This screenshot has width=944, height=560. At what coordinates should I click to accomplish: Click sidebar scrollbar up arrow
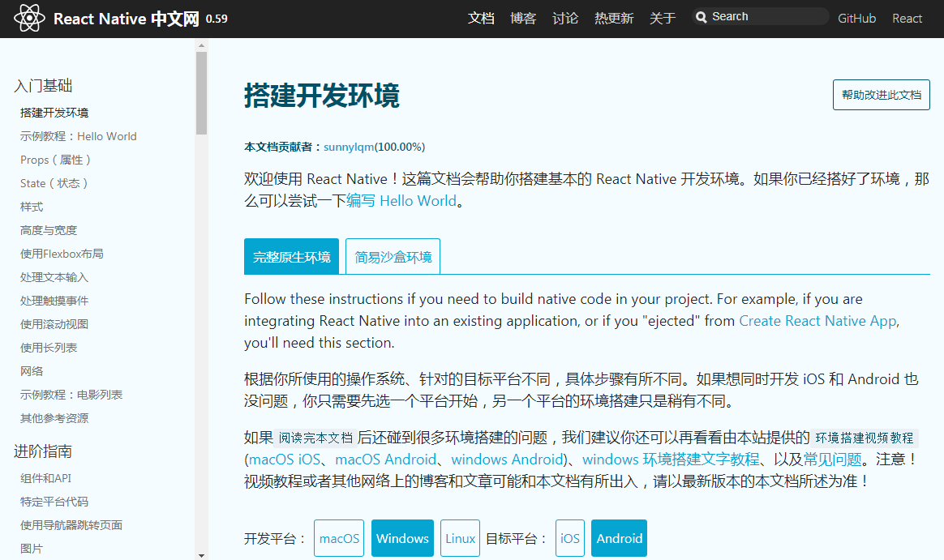pyautogui.click(x=202, y=45)
